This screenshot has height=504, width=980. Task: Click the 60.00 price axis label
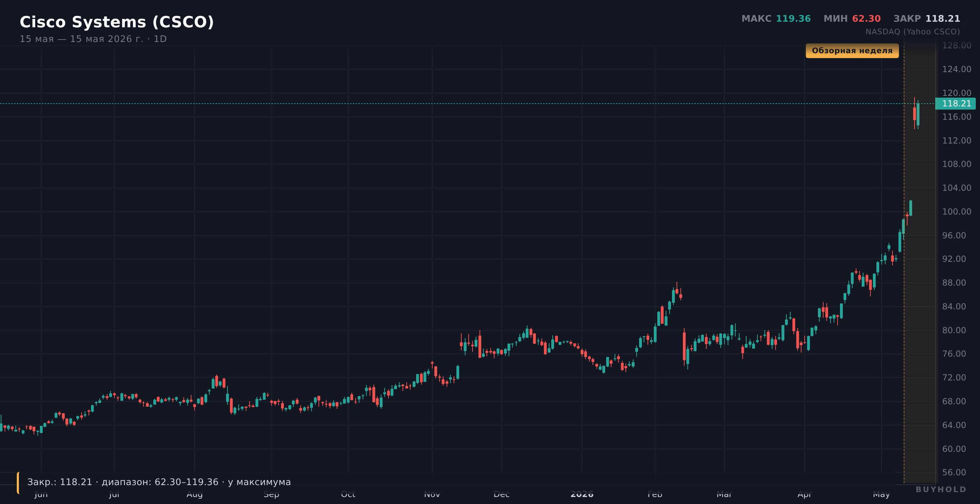954,449
